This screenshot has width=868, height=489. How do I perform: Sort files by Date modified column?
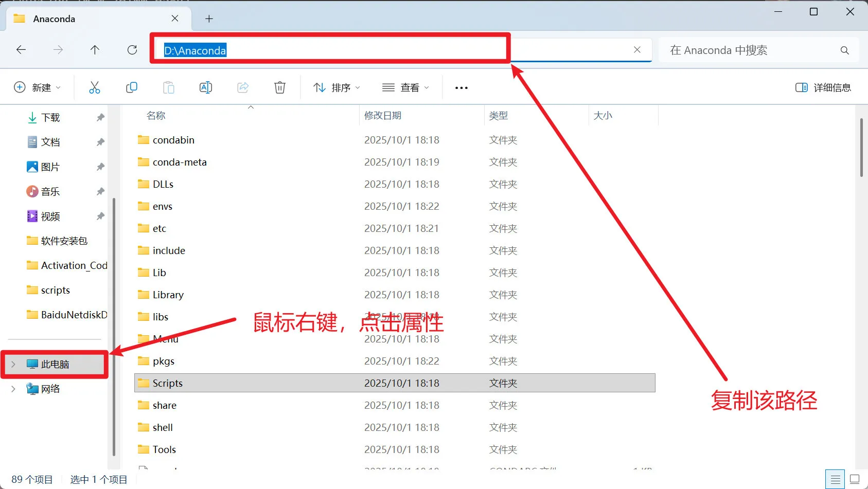[x=383, y=116]
